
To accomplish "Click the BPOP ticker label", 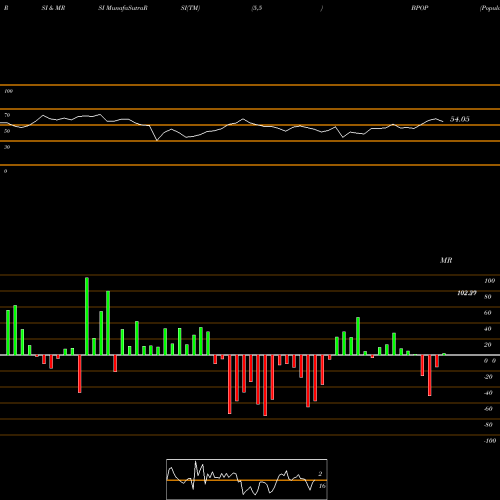I will point(420,8).
